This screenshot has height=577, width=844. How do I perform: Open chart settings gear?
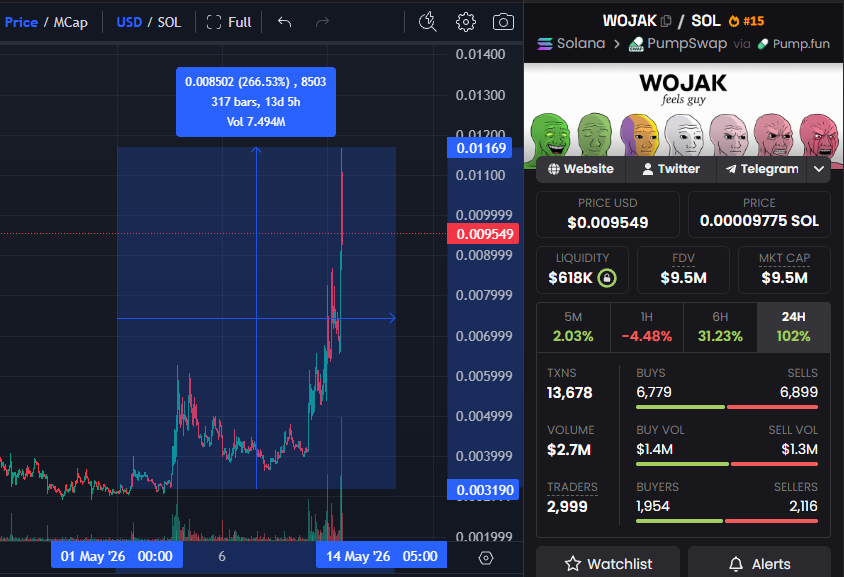coord(466,22)
